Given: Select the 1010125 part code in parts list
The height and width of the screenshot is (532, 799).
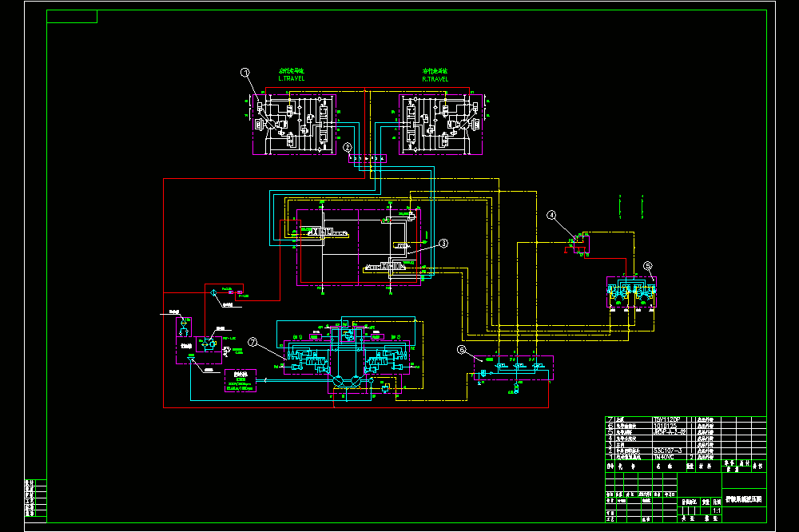Looking at the screenshot, I should point(666,426).
